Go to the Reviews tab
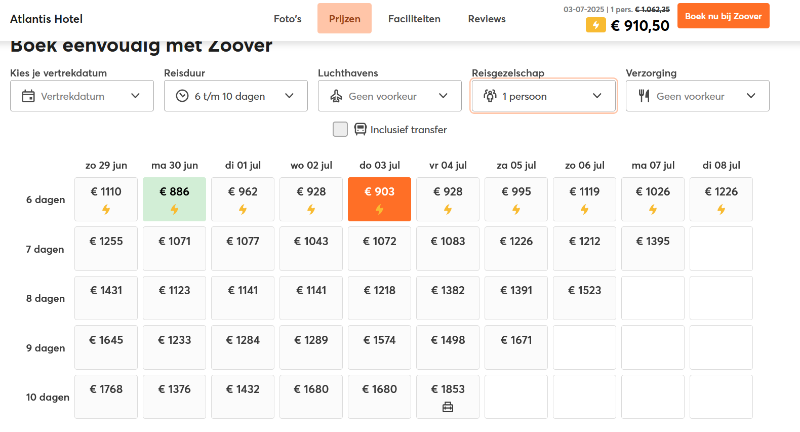The width and height of the screenshot is (800, 432). coord(486,19)
